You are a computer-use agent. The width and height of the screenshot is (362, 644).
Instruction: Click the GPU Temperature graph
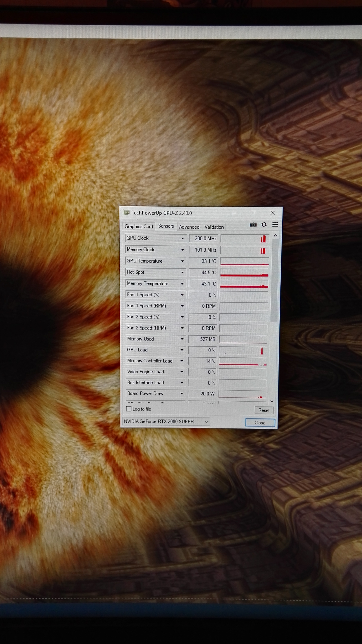244,261
